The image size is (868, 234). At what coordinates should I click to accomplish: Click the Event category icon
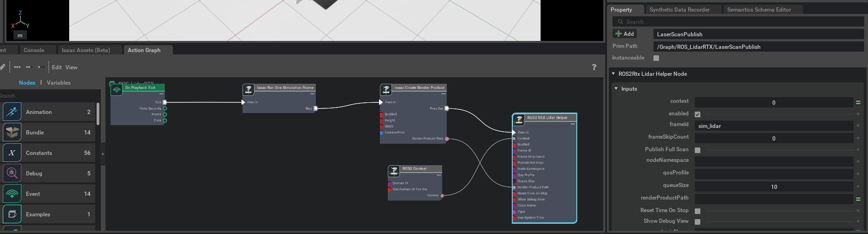tap(12, 194)
